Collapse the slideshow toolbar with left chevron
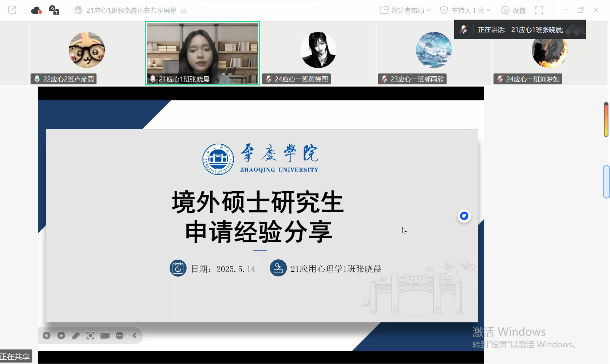This screenshot has width=610, height=364. (x=135, y=336)
